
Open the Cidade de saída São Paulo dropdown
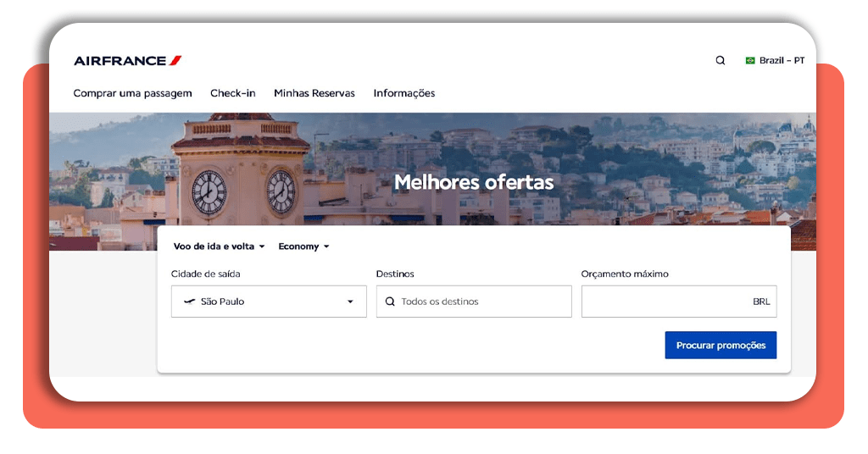tap(269, 302)
